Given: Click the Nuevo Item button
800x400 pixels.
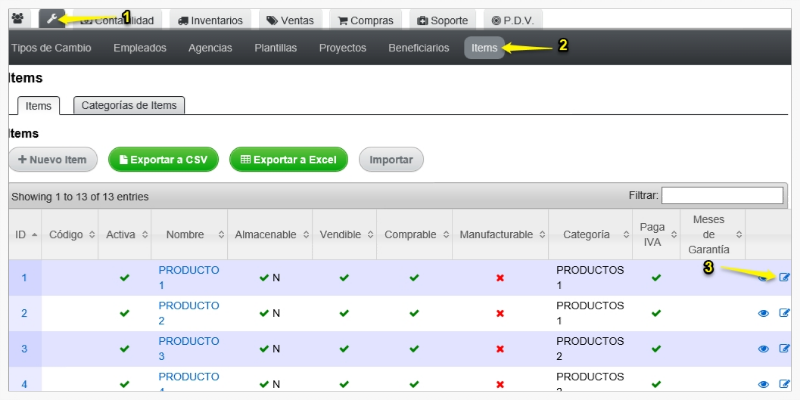Looking at the screenshot, I should tap(53, 160).
